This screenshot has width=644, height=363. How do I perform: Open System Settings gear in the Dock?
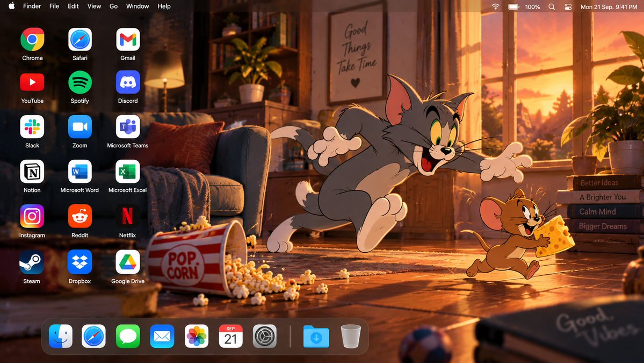pyautogui.click(x=264, y=336)
